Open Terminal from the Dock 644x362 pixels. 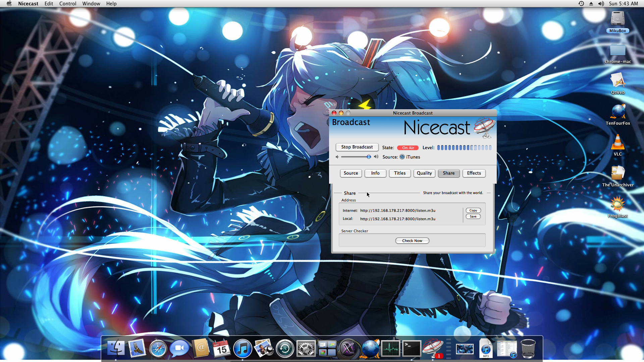(x=412, y=349)
